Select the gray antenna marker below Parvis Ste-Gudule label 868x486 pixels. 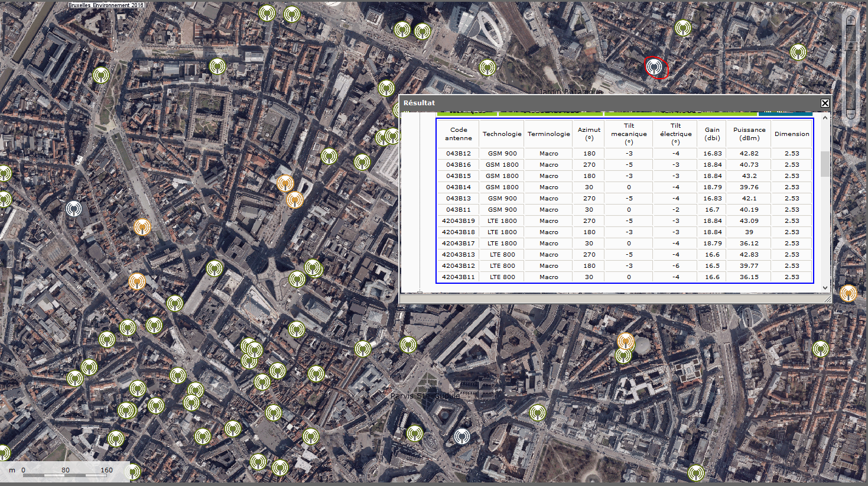coord(462,437)
